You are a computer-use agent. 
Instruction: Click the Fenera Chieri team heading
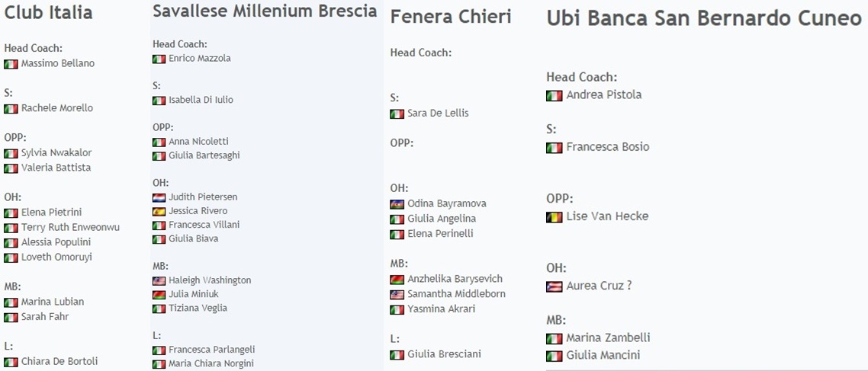451,17
